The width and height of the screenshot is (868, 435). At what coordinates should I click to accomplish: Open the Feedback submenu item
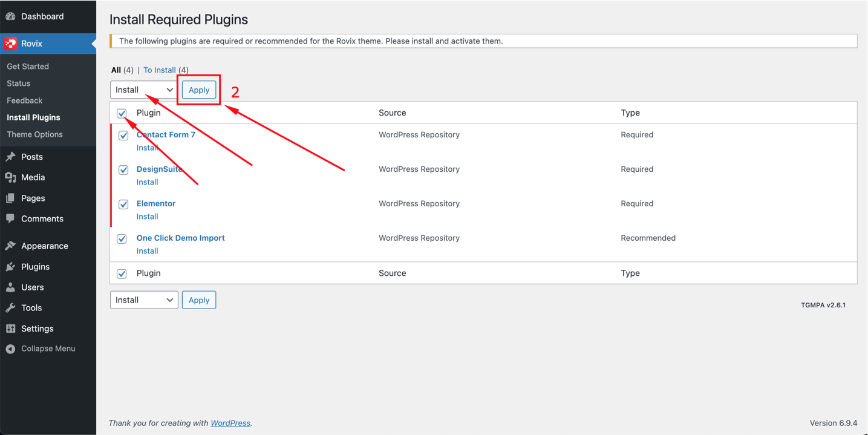pos(25,100)
